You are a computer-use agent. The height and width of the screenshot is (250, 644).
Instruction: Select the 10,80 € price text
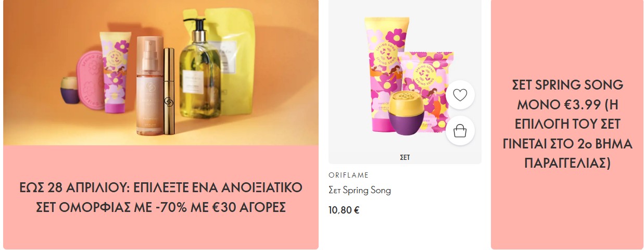[x=344, y=210]
